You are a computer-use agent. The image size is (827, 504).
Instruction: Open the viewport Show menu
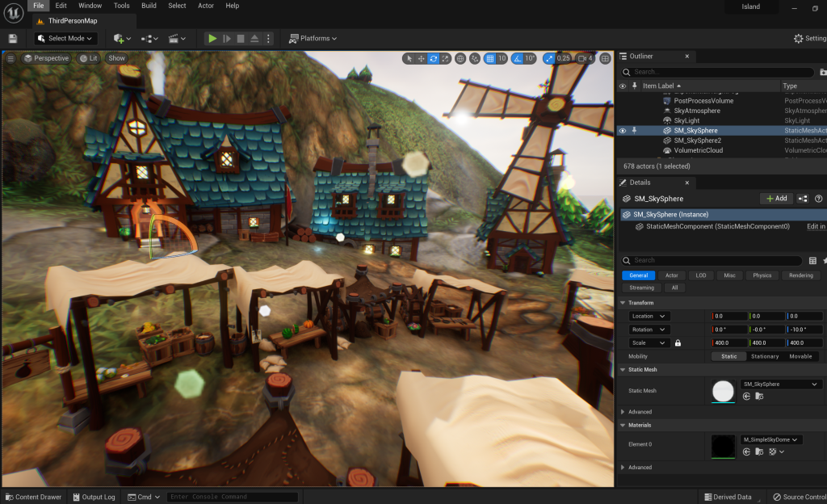[x=116, y=58]
